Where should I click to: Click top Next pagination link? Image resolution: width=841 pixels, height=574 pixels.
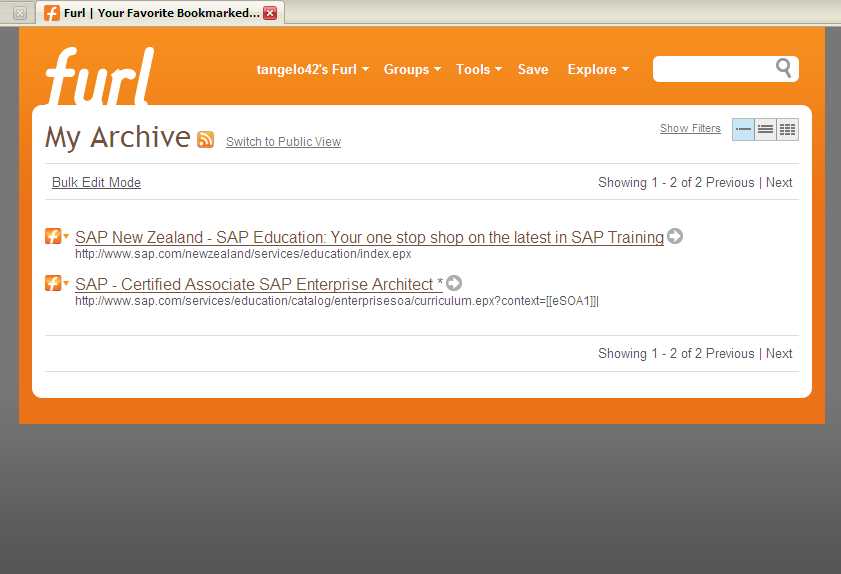point(779,182)
